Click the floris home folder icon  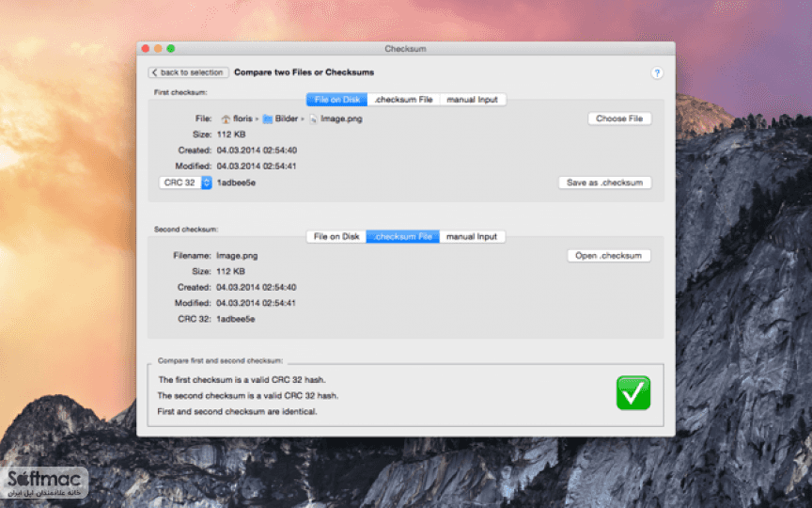[226, 119]
